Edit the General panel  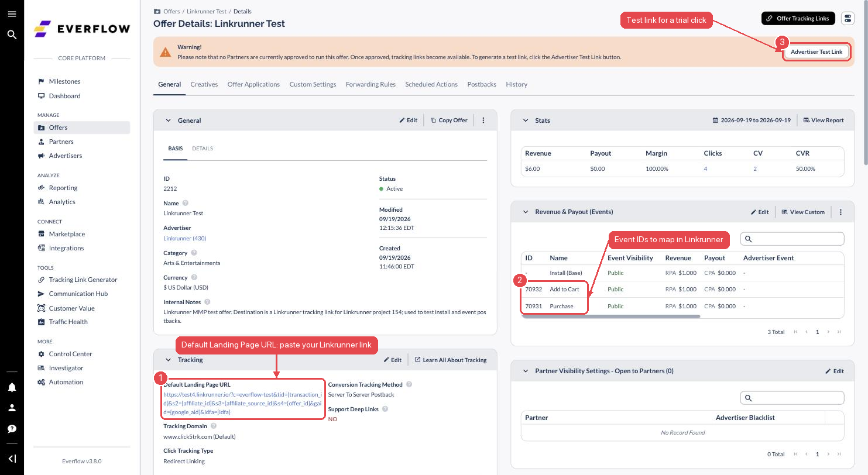[409, 121]
